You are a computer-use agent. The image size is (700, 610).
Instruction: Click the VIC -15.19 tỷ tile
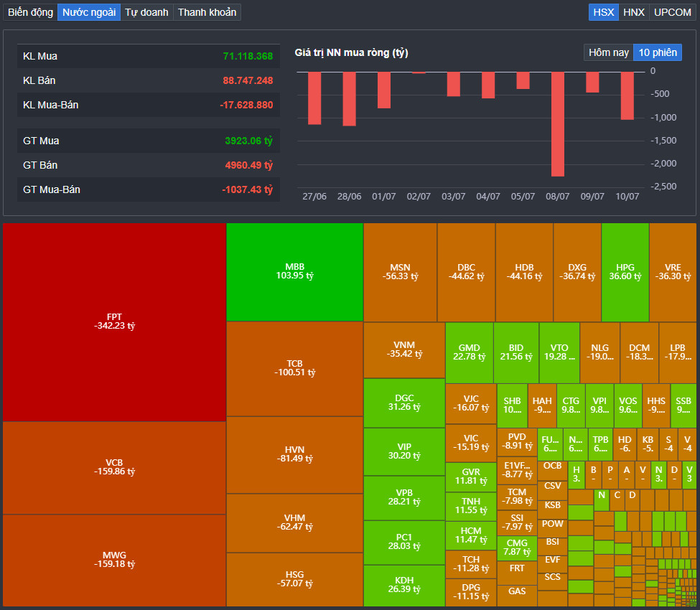pos(471,443)
